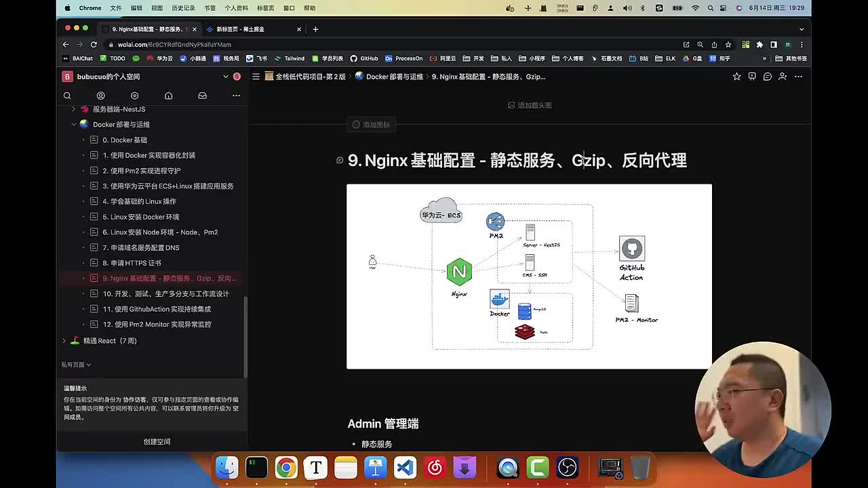This screenshot has height=488, width=868.
Task: Open the 全栈低代码项目-第2版 breadcrumb
Action: coord(305,77)
